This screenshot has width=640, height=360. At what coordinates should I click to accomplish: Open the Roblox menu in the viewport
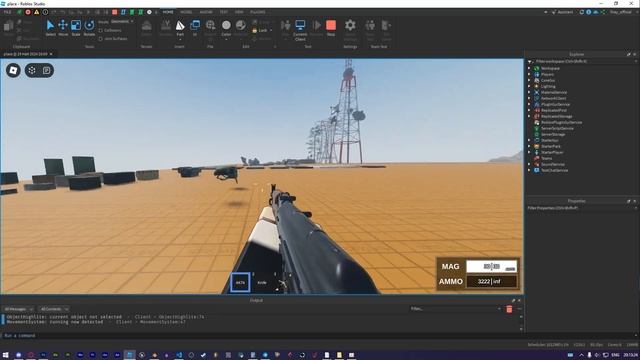pos(13,71)
